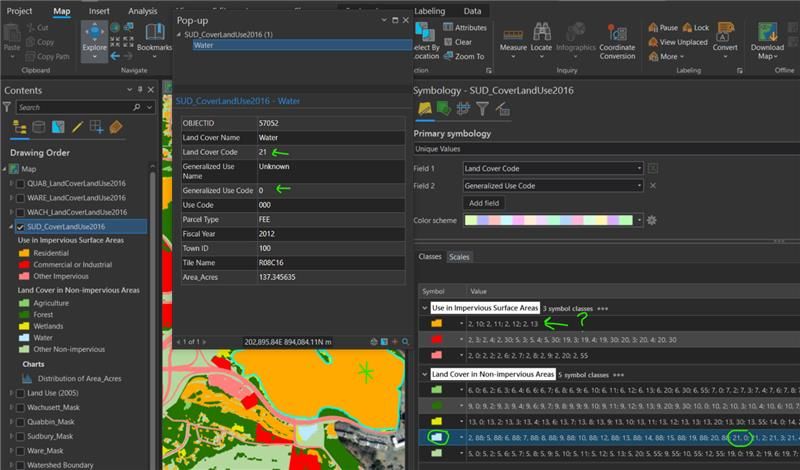Switch to the Scales tab

click(x=459, y=257)
